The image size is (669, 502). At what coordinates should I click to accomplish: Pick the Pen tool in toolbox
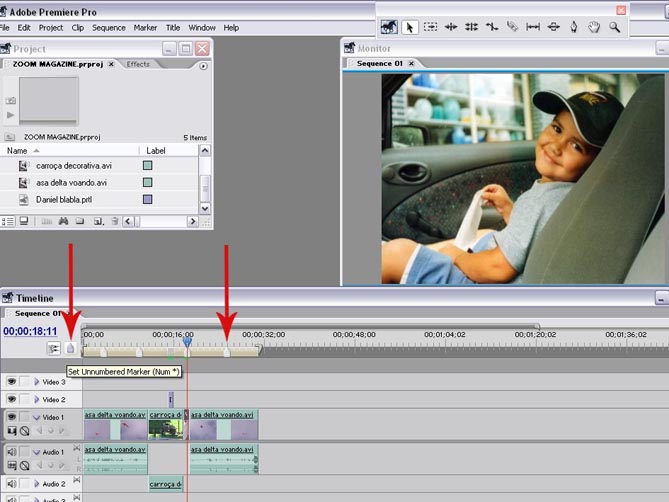click(574, 27)
